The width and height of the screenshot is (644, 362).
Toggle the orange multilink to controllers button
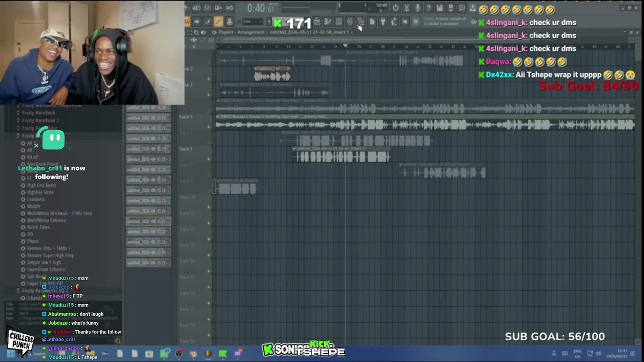(218, 22)
